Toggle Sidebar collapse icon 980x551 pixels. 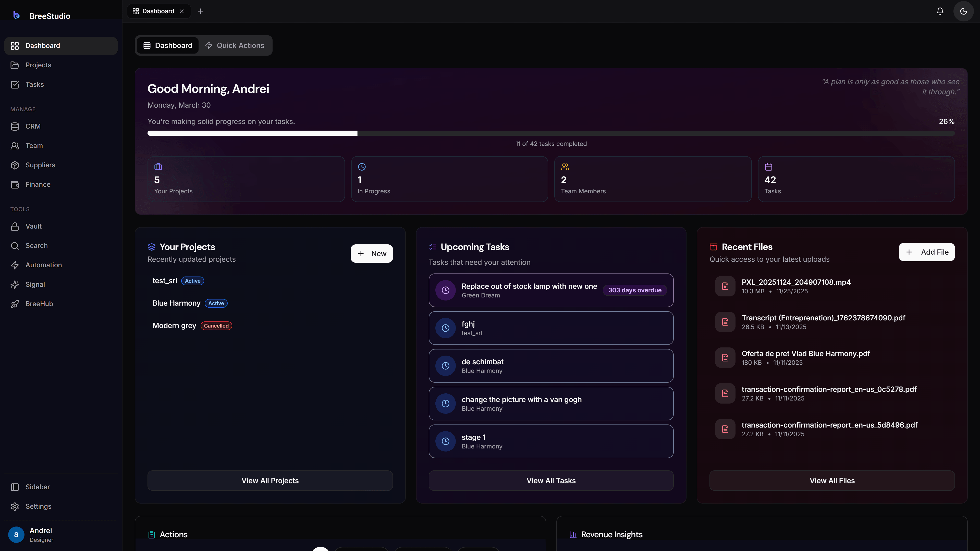(x=15, y=487)
